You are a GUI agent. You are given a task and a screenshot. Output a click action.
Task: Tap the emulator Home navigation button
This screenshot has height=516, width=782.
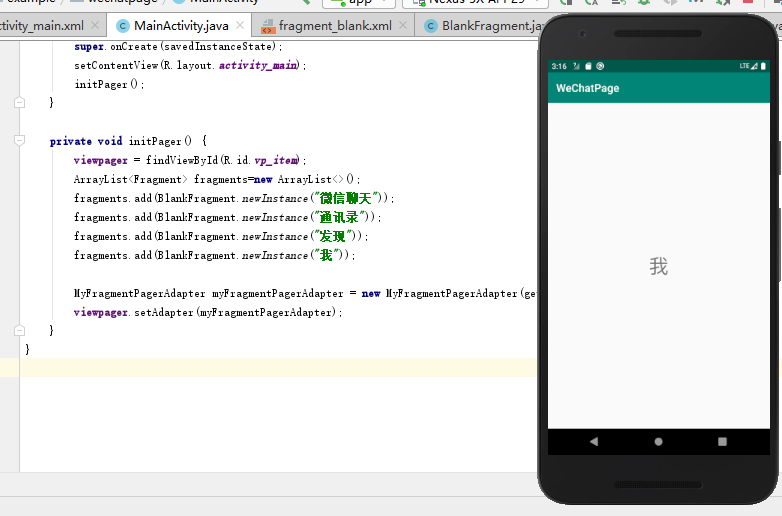click(x=658, y=442)
